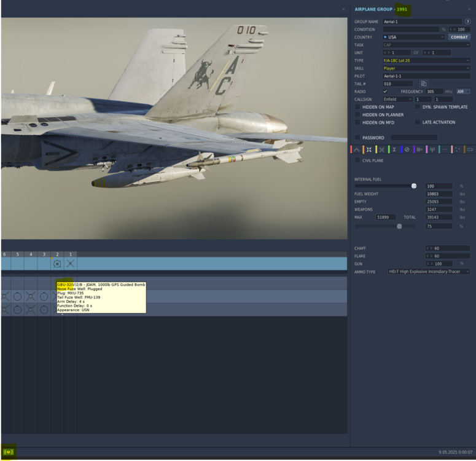Click the Pilot field Aerial-1-1

tap(426, 76)
